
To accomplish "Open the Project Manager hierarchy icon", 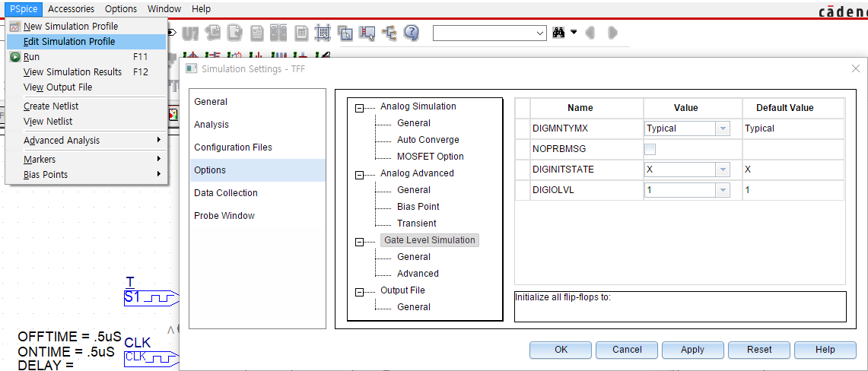I will tap(389, 33).
